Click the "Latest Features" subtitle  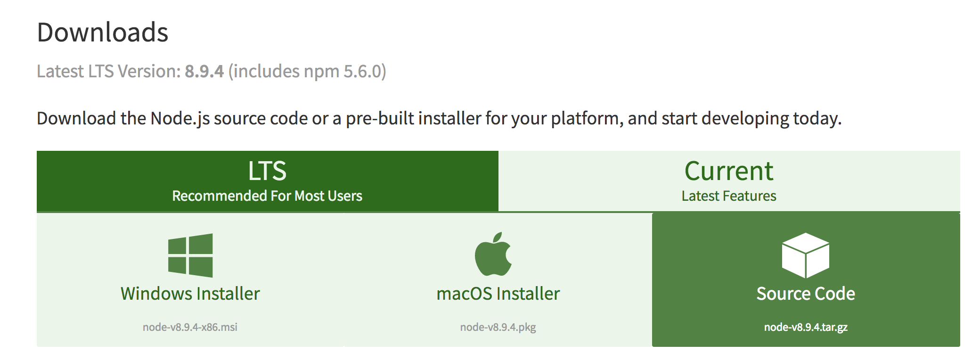[729, 196]
